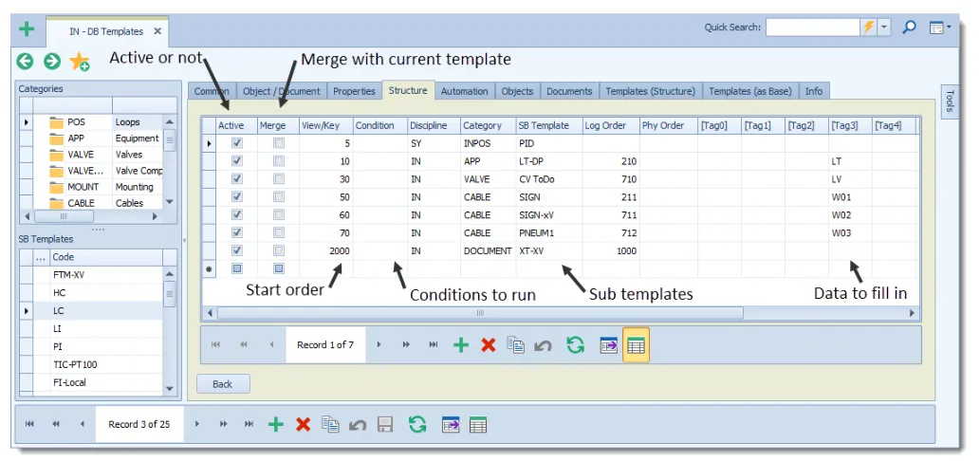Toggle highlighted grid view icon
This screenshot has width=980, height=461.
(637, 345)
